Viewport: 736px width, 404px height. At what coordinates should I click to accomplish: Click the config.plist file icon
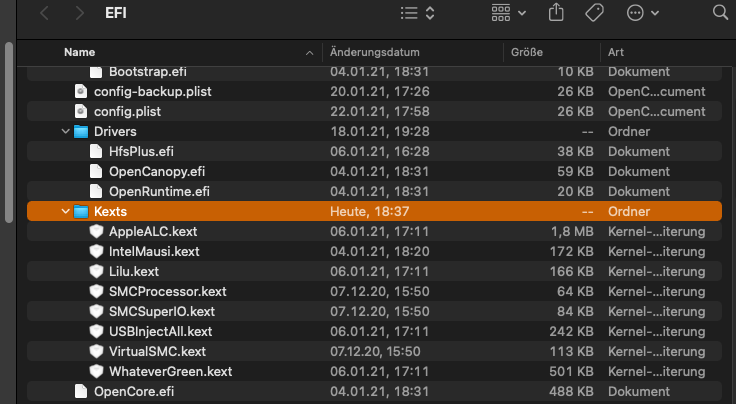tap(81, 111)
